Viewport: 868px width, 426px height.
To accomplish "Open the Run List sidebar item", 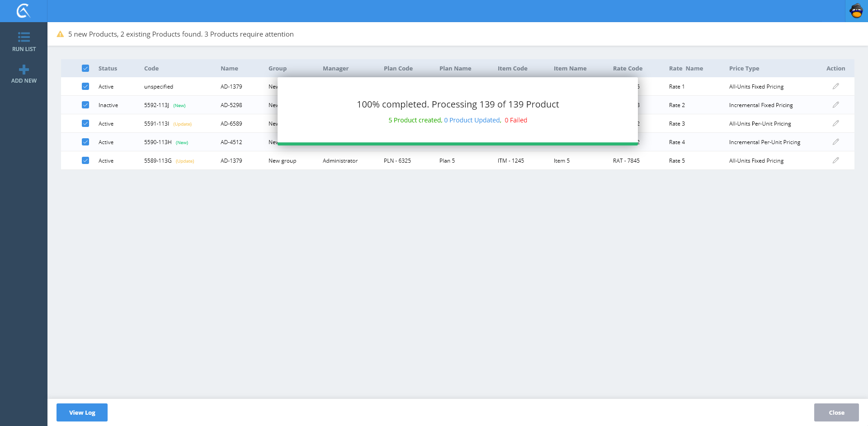I will tap(24, 42).
